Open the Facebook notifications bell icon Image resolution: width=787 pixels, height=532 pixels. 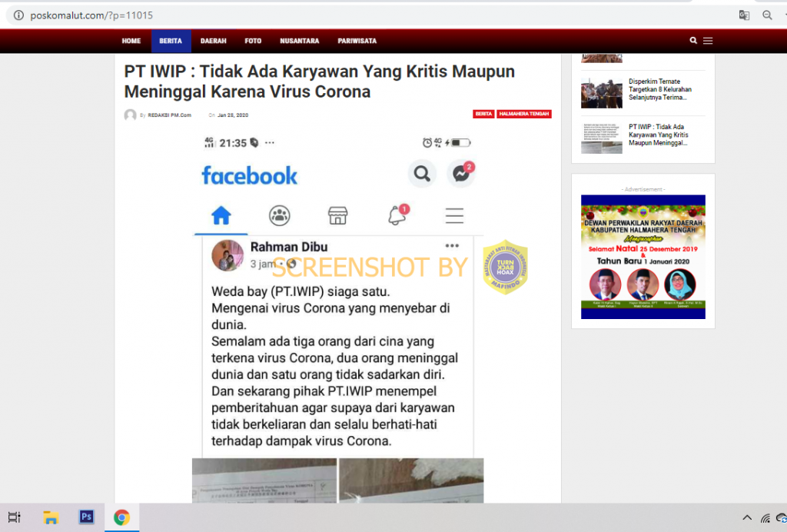point(397,214)
